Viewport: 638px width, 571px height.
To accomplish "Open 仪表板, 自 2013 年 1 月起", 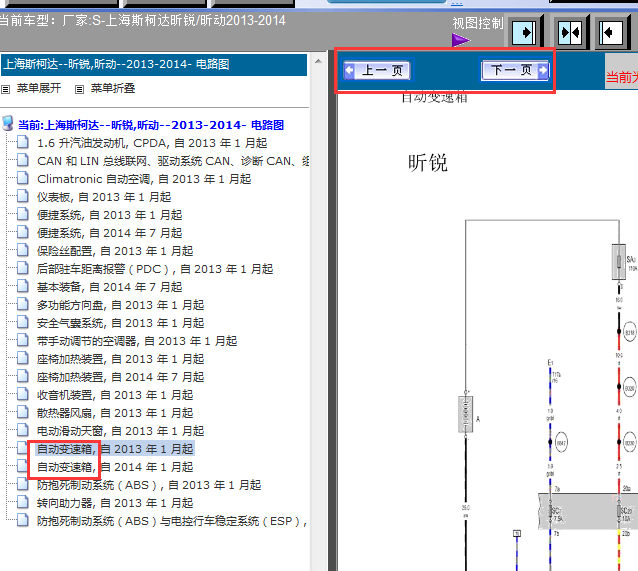I will pyautogui.click(x=104, y=197).
